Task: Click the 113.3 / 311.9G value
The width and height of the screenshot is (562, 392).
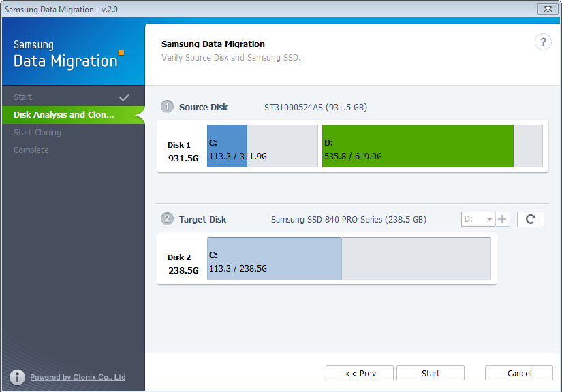Action: coord(238,157)
